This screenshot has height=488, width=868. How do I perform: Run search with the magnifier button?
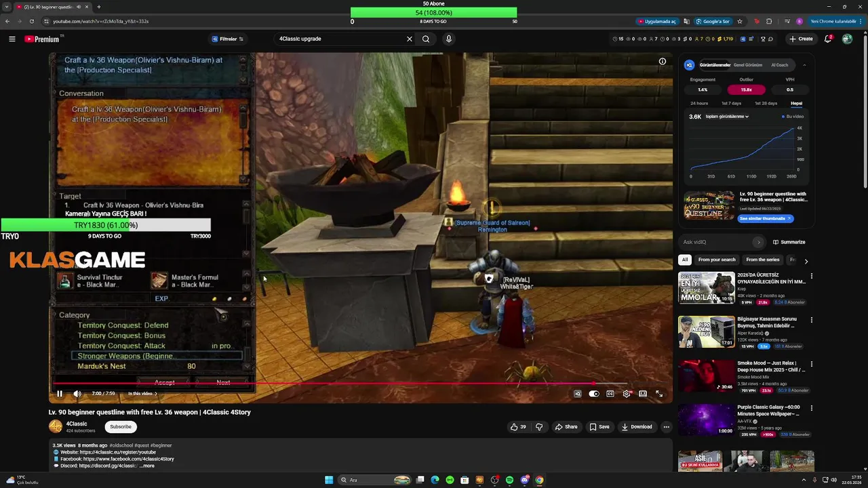tap(426, 39)
